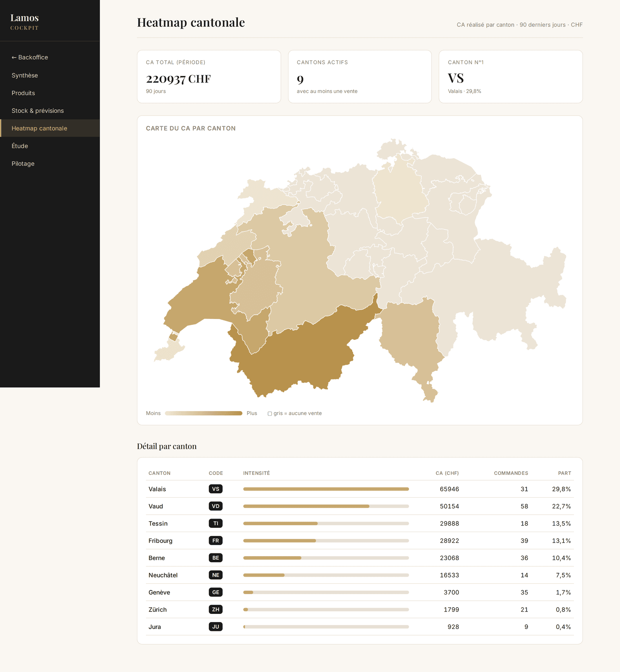Click the VD code badge
620x672 pixels.
click(215, 506)
